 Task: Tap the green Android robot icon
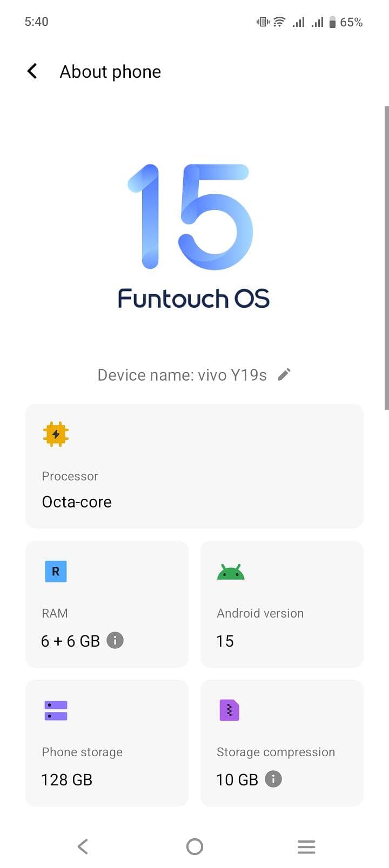coord(231,571)
